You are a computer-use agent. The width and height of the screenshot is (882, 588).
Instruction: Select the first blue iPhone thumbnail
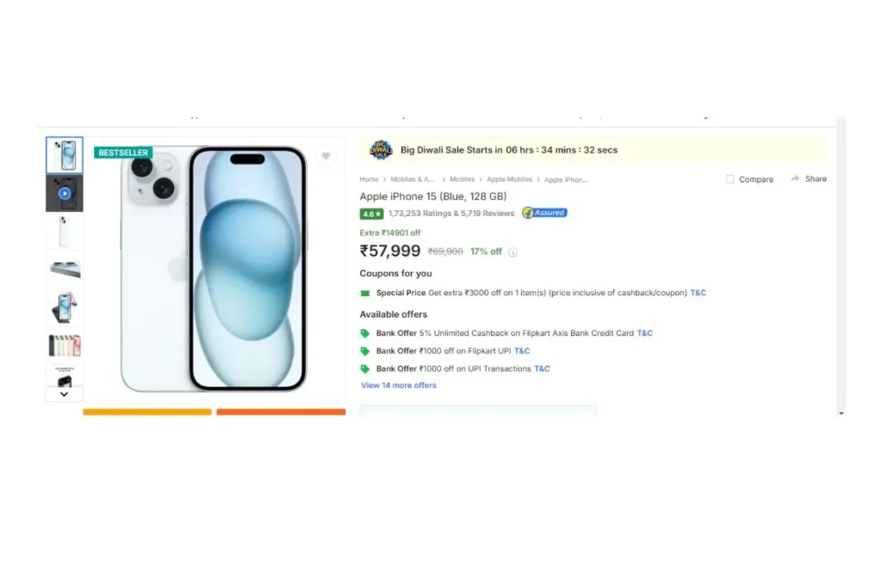[x=65, y=155]
